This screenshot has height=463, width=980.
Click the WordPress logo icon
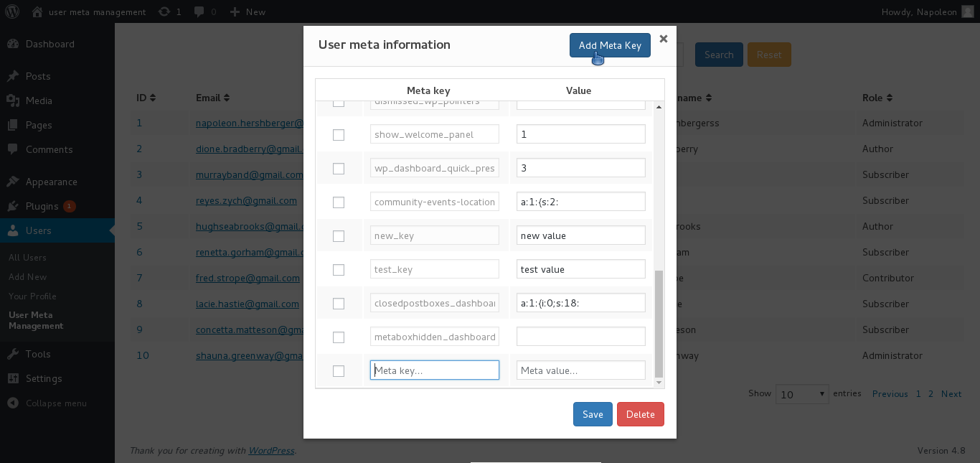click(14, 11)
